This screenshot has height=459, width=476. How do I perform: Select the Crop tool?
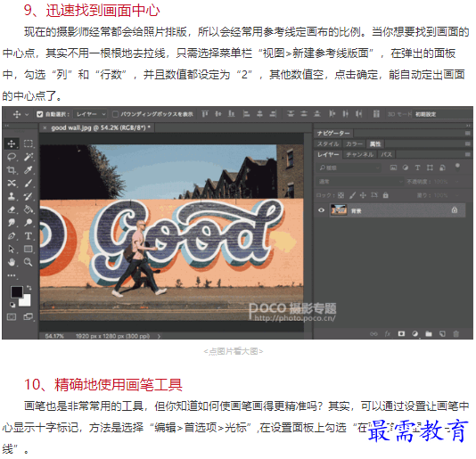(12, 170)
